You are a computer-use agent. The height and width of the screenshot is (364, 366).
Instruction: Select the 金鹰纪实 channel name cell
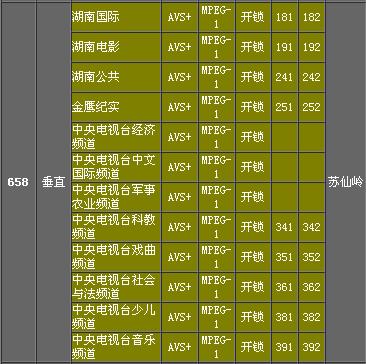click(x=116, y=107)
